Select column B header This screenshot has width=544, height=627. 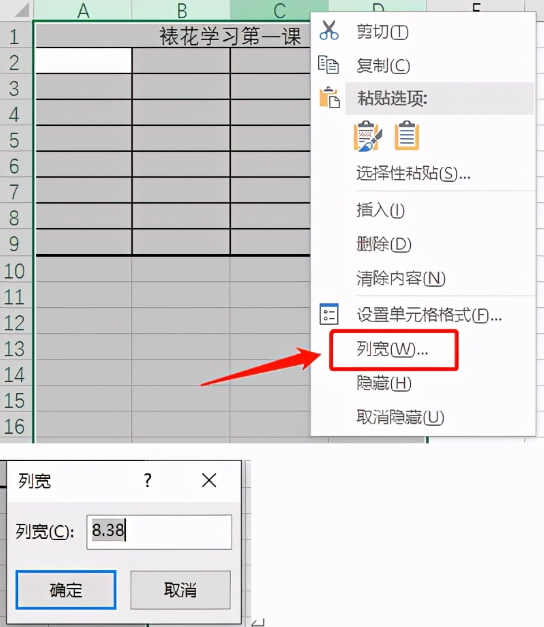pyautogui.click(x=181, y=10)
